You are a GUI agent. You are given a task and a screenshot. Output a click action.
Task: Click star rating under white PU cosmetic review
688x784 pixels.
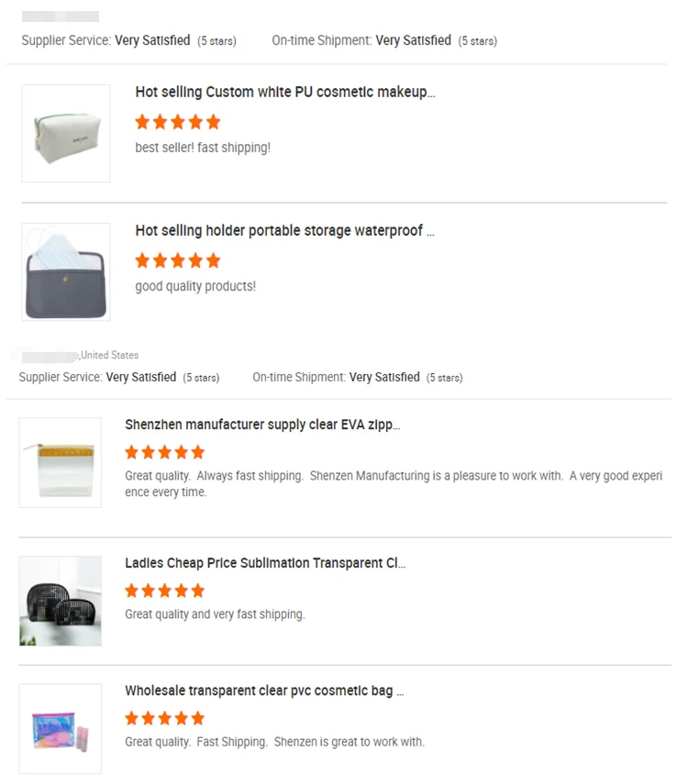[x=178, y=122]
